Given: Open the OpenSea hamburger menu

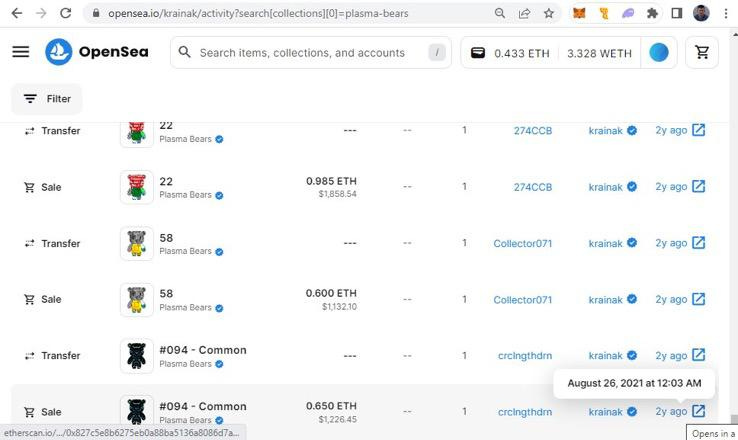Looking at the screenshot, I should [21, 52].
